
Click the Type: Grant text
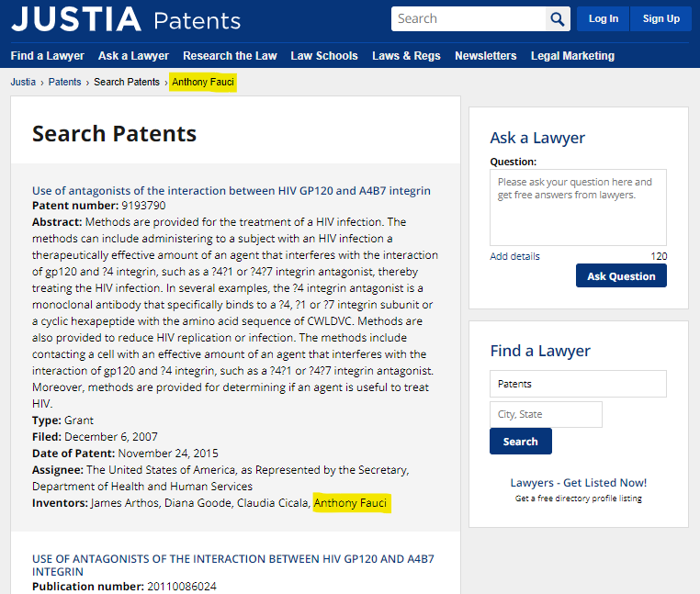63,420
